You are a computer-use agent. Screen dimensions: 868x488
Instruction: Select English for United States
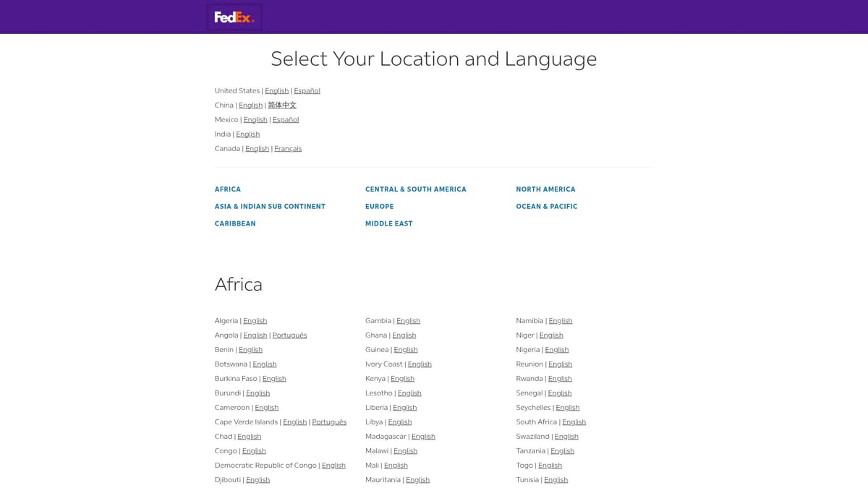[x=276, y=90]
